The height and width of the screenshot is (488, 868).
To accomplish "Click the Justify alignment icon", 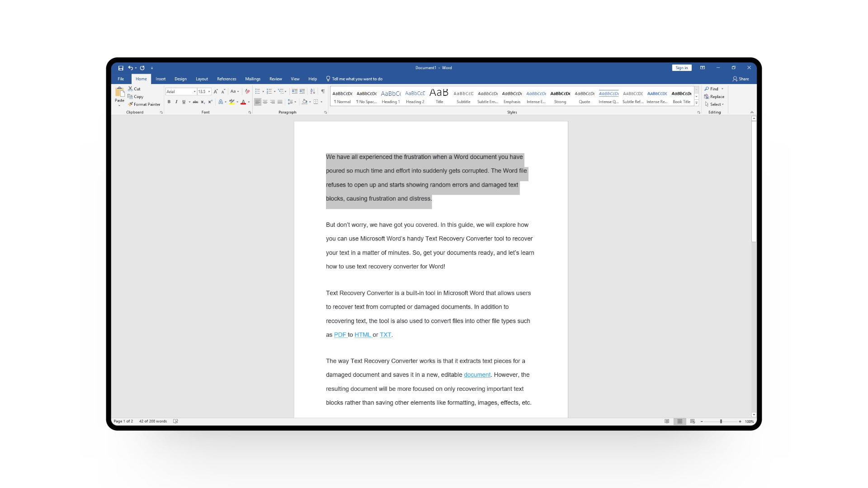I will 280,102.
